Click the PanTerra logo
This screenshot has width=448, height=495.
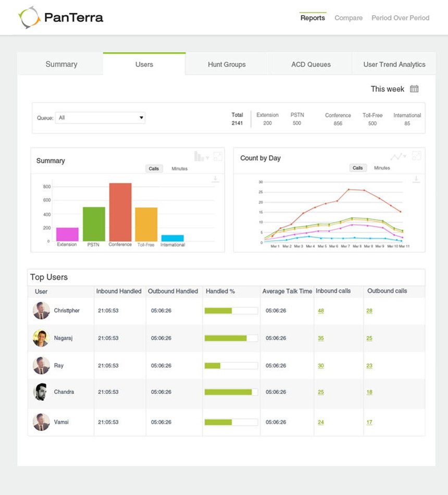(60, 18)
